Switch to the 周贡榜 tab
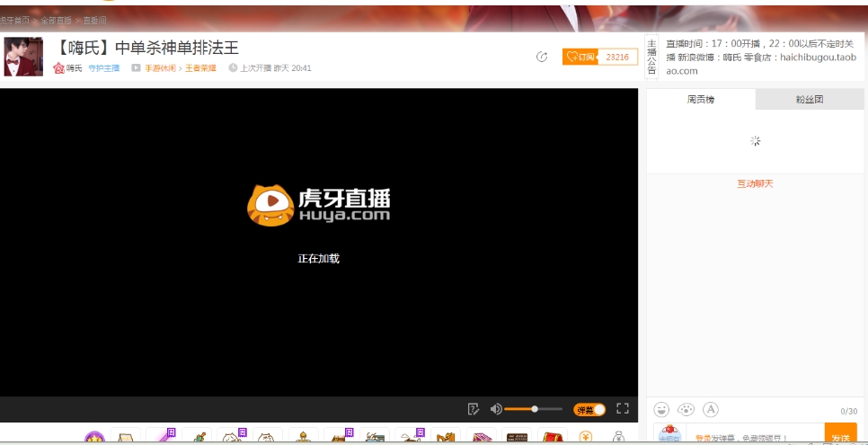Screen dimensions: 868x445 pos(701,99)
